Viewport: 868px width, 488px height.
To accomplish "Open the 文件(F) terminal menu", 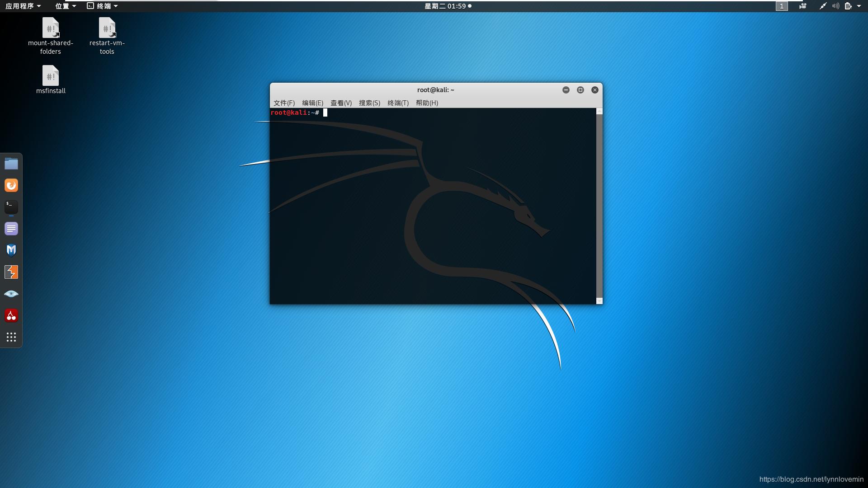I will [x=284, y=103].
